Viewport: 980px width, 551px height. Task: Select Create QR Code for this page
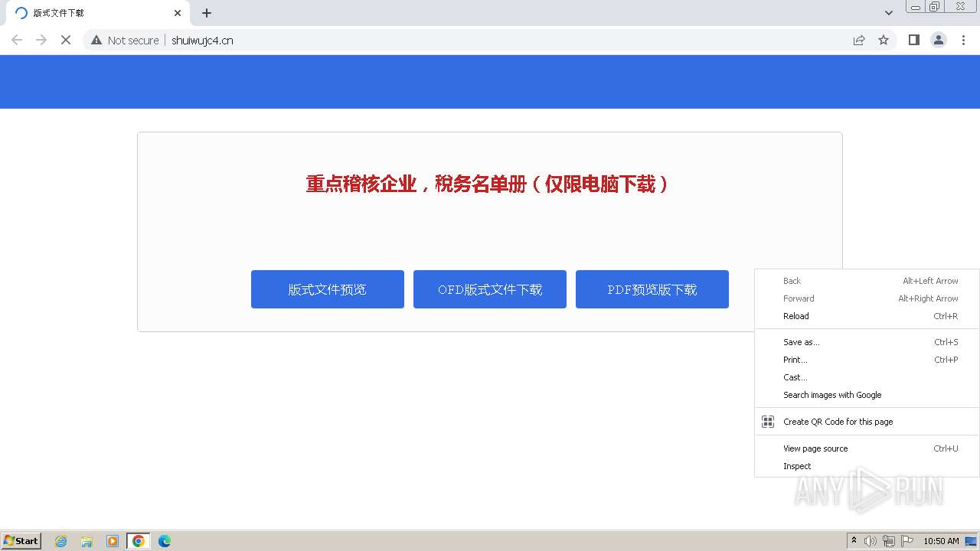coord(867,422)
